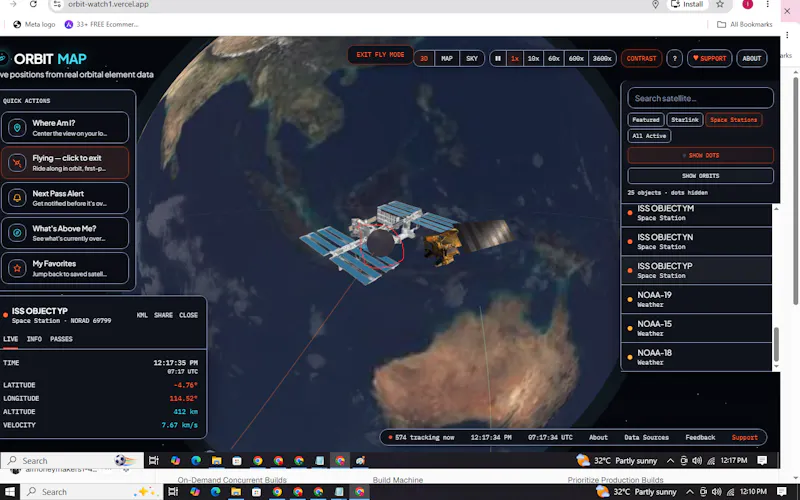Switch to the LIVE tab
The height and width of the screenshot is (500, 800).
(11, 339)
